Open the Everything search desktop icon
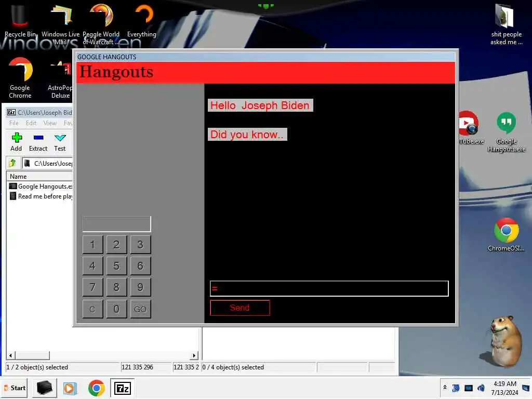The image size is (532, 399). click(142, 20)
